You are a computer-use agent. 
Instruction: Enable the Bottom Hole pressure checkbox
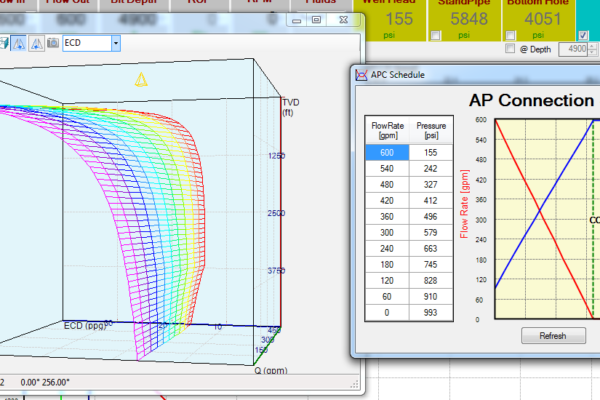(512, 36)
